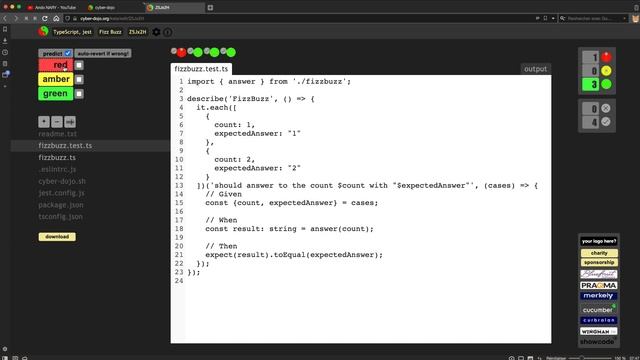Viewport: 640px width, 360px height.
Task: Click the correct predictions checkmark icon
Action: coord(606,122)
